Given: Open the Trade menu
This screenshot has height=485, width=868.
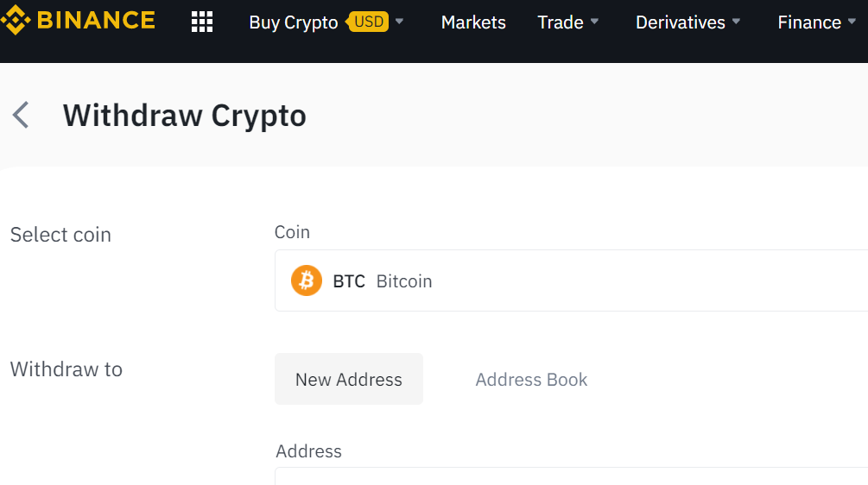Looking at the screenshot, I should pos(561,22).
